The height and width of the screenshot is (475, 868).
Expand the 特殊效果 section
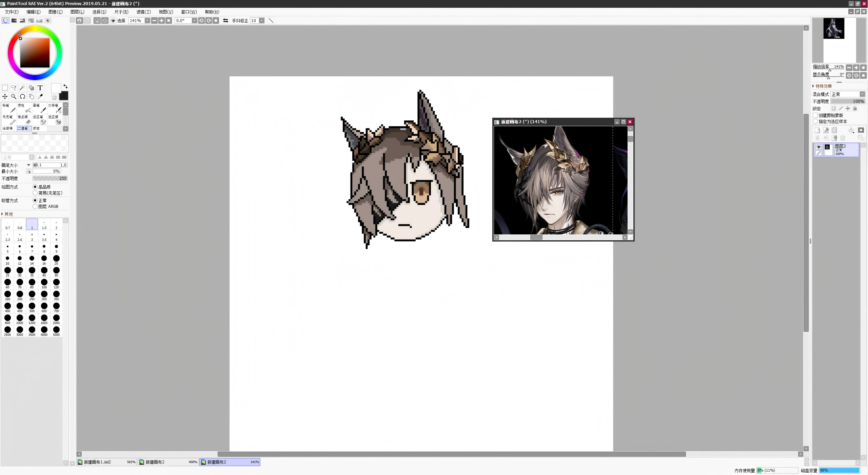(x=823, y=86)
